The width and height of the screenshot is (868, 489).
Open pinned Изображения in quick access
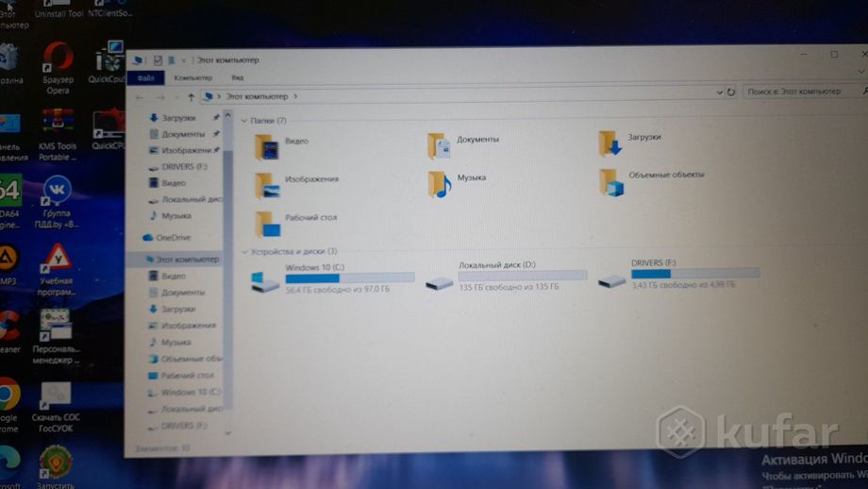click(180, 150)
